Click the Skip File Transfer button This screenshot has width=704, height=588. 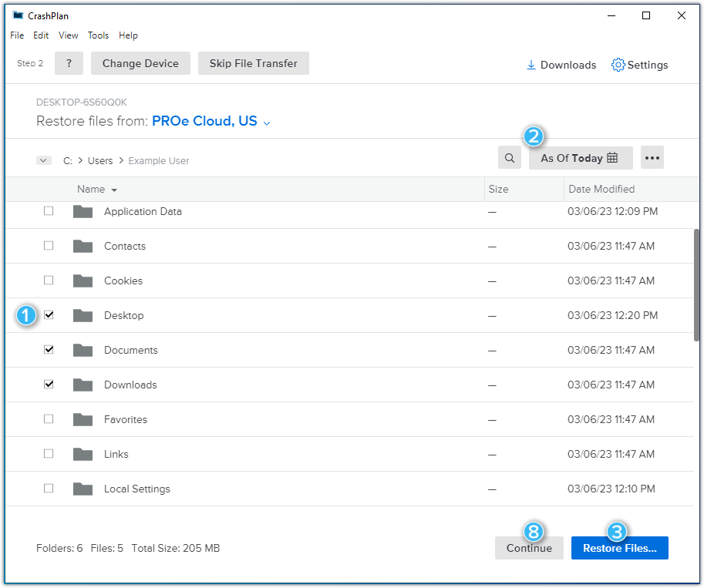point(254,63)
